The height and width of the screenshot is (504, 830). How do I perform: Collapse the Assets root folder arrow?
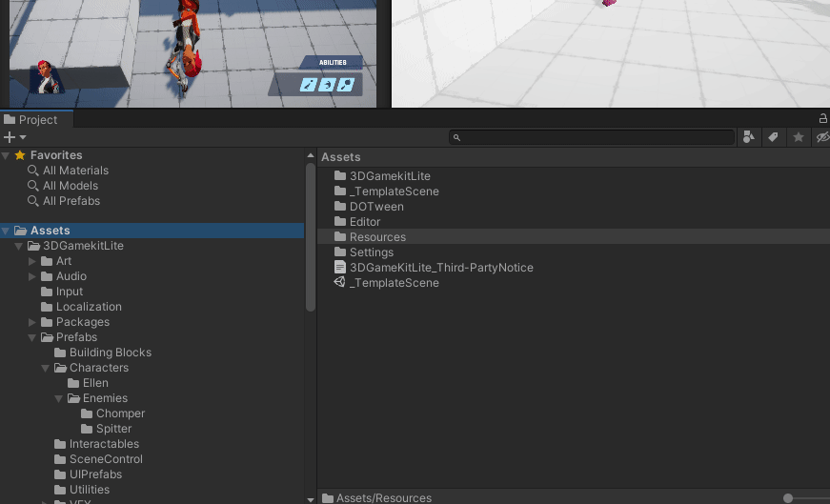6,231
